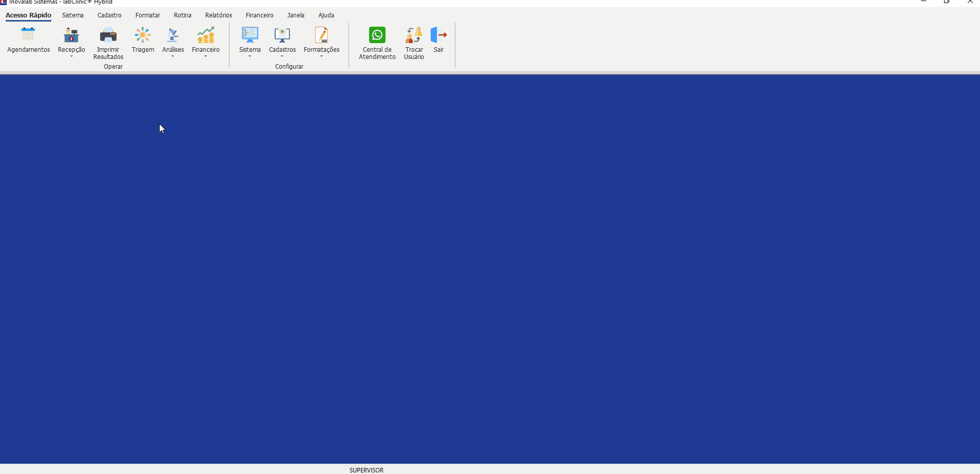The image size is (980, 474).
Task: Click the Trocar Usuário icon
Action: pos(414,35)
